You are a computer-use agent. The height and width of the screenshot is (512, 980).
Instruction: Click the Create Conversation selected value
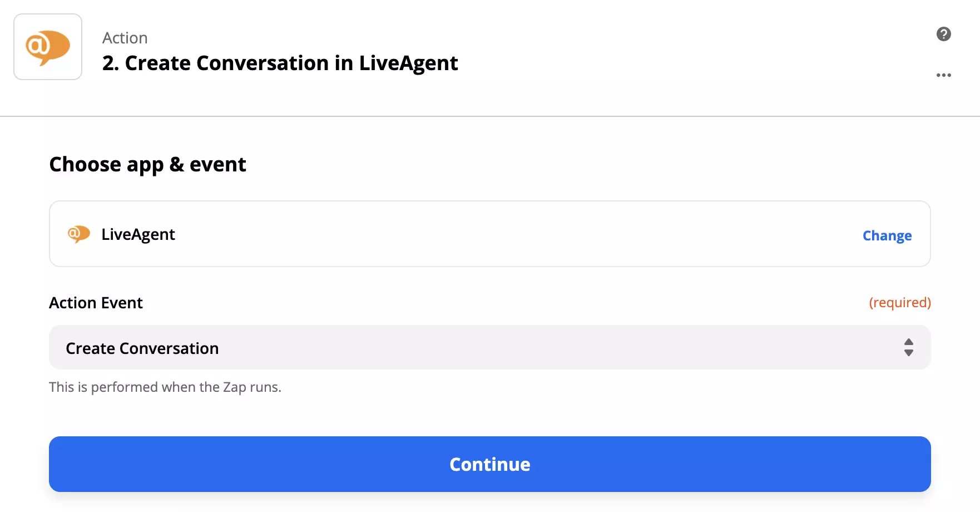click(142, 347)
